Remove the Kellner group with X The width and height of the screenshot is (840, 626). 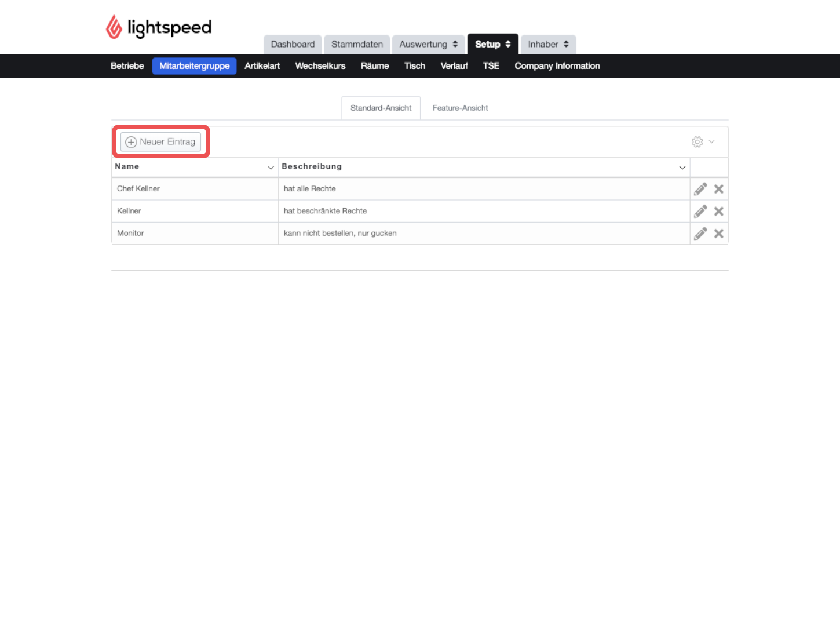point(719,211)
